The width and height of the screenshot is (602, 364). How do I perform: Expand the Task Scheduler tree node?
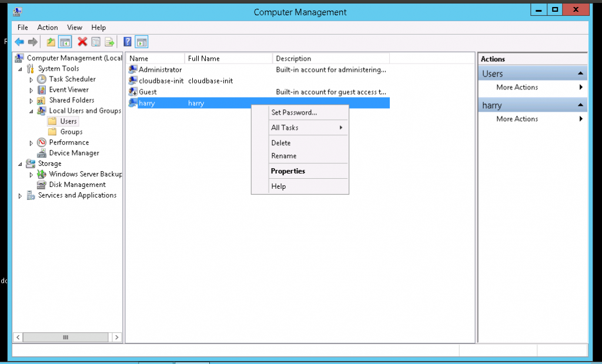coord(32,79)
